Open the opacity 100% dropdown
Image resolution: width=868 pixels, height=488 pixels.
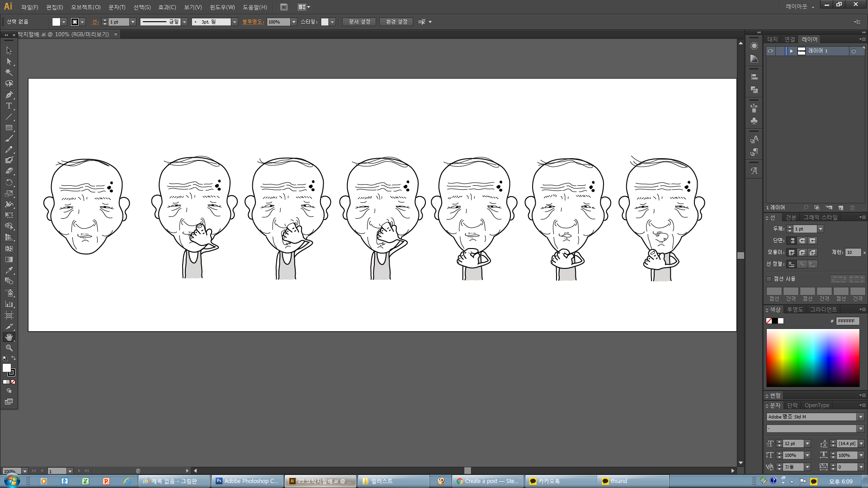[294, 22]
